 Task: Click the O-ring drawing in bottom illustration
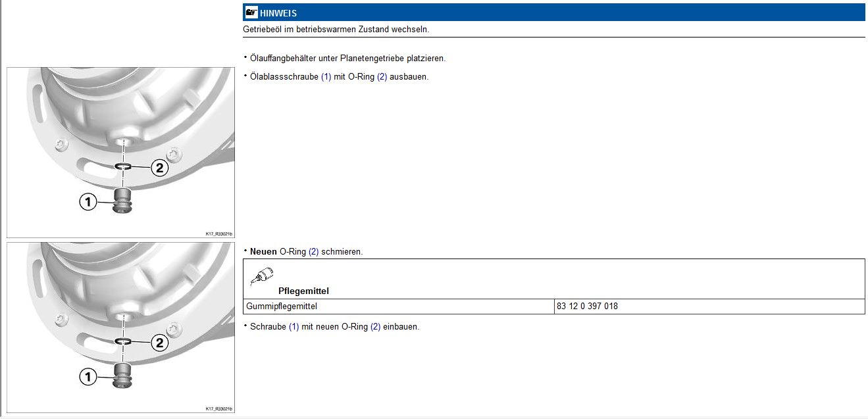click(122, 341)
